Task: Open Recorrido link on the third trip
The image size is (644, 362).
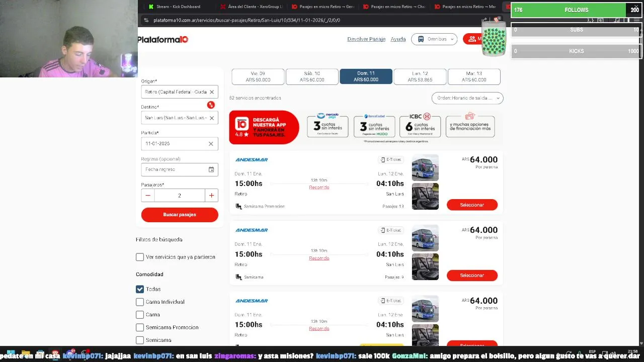Action: coord(319,328)
